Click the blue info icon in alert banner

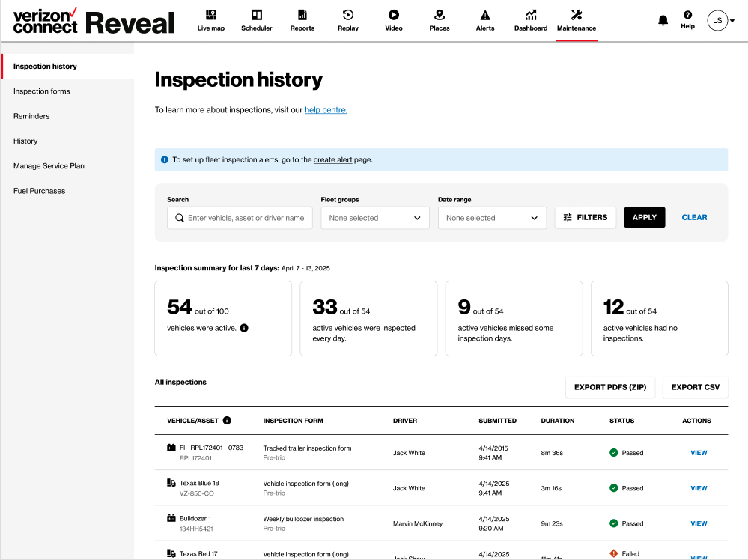(165, 159)
